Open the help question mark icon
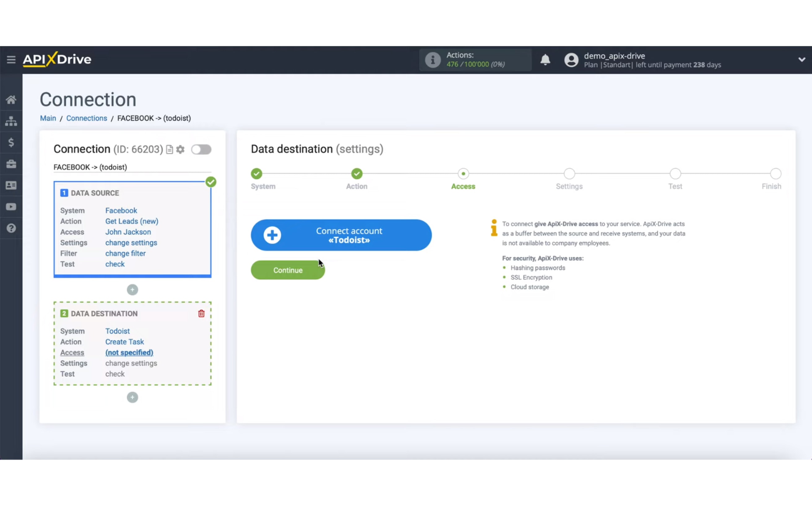 point(11,228)
